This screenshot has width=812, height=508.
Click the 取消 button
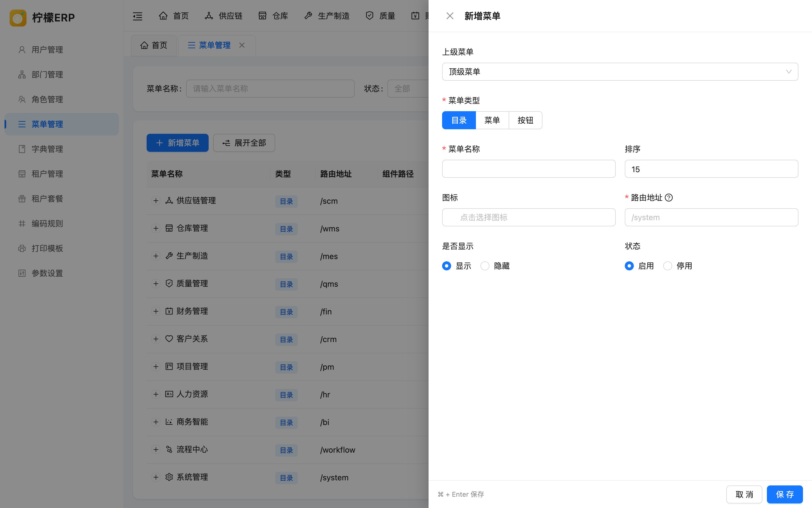[x=744, y=494]
